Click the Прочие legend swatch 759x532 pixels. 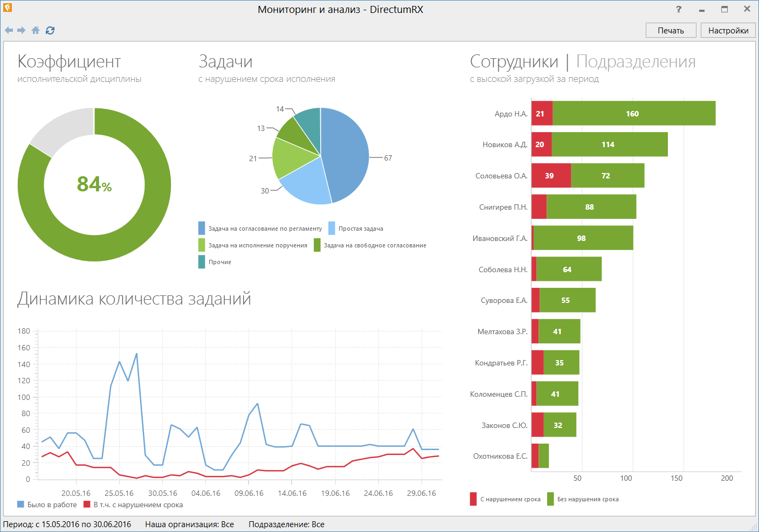(202, 262)
